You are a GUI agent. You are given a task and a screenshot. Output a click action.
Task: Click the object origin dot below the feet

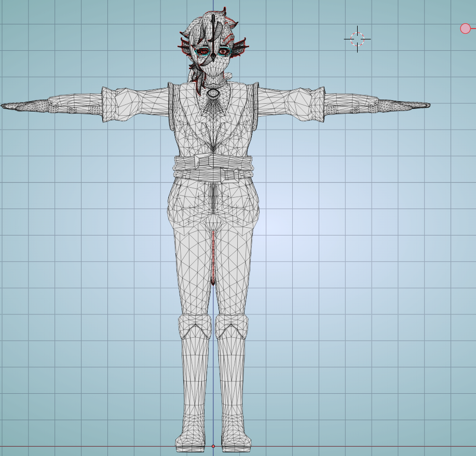[x=214, y=445]
